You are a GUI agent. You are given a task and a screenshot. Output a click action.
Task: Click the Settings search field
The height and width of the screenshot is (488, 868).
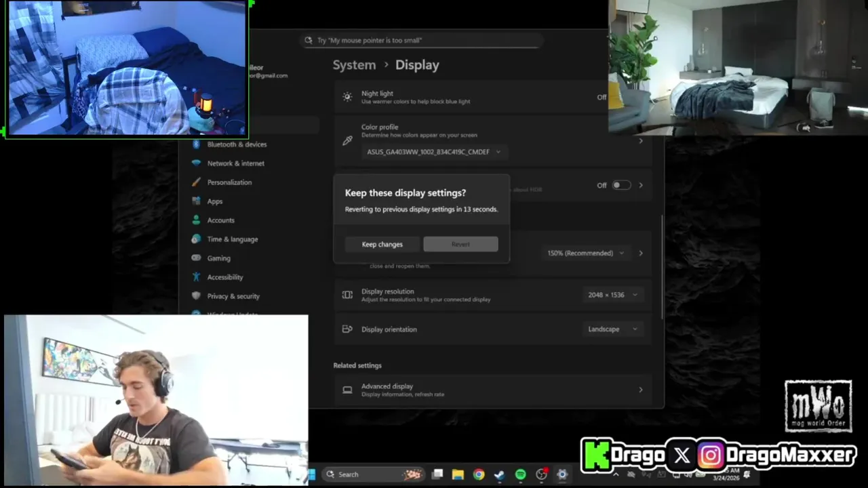pyautogui.click(x=422, y=40)
